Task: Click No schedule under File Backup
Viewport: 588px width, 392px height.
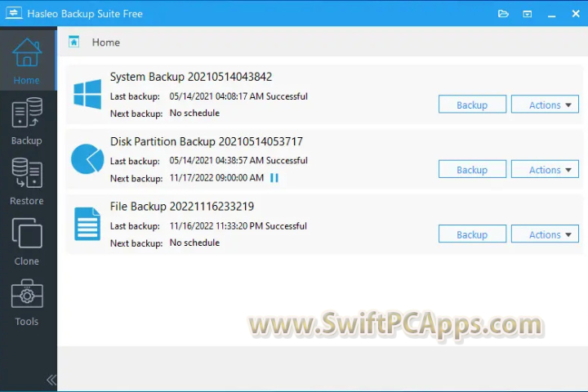Action: point(194,243)
